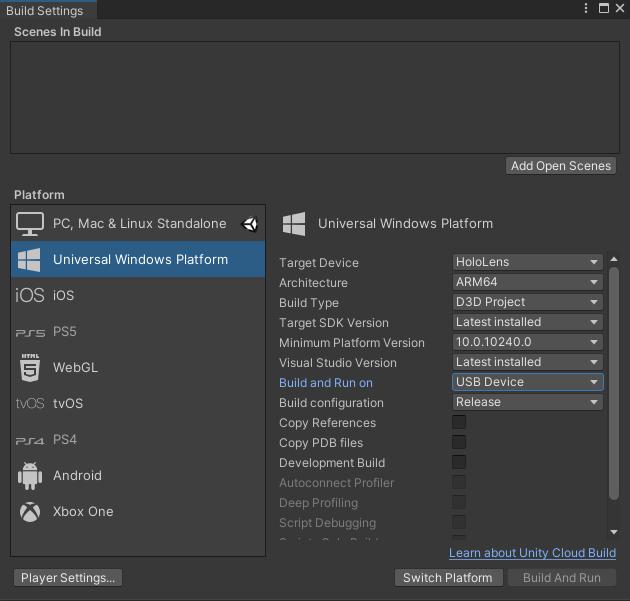Select the PS4 platform row
The image size is (630, 601).
click(x=138, y=440)
